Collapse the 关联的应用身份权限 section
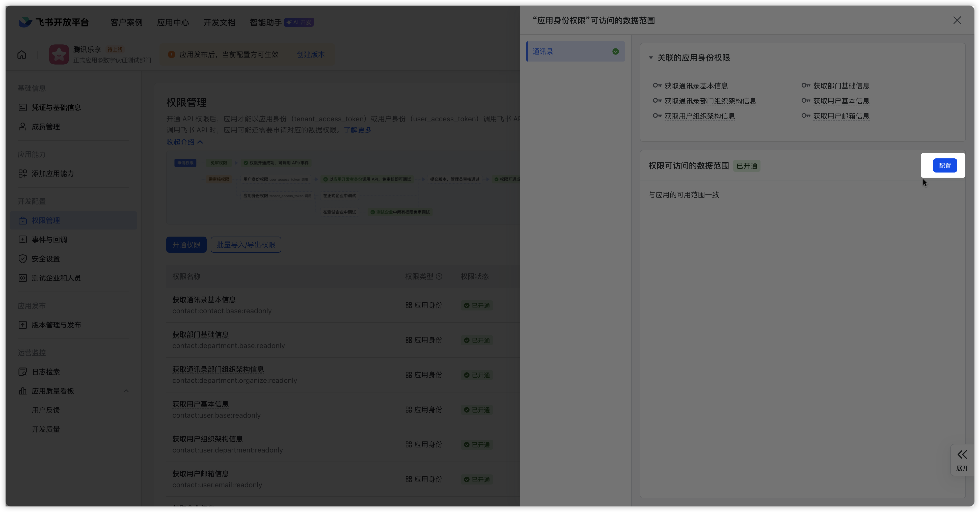The width and height of the screenshot is (980, 512). [x=651, y=58]
